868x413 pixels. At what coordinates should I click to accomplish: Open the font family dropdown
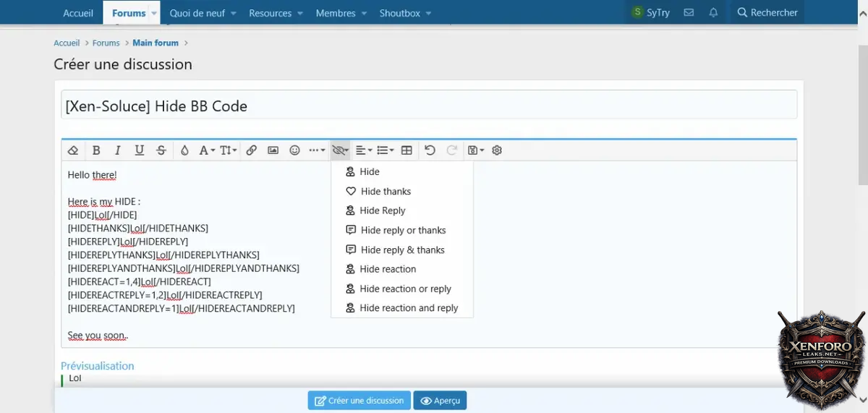click(207, 150)
